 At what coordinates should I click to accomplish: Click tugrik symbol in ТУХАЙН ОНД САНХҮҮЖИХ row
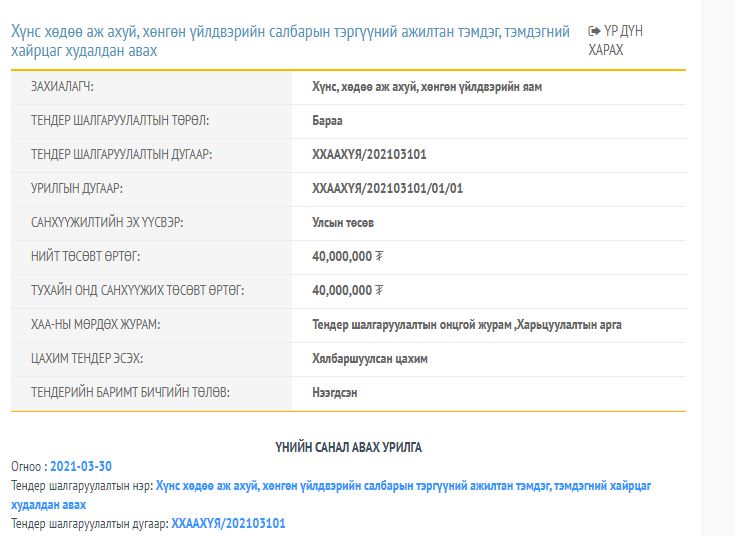pyautogui.click(x=379, y=291)
